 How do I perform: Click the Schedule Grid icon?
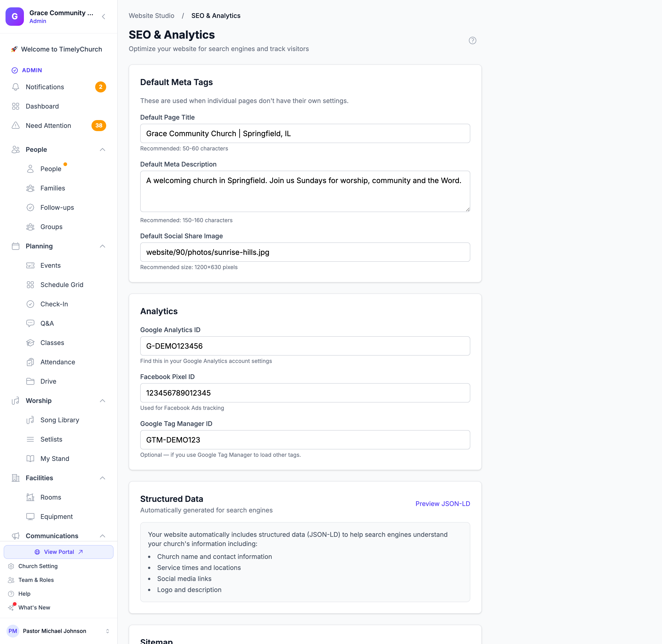[30, 285]
